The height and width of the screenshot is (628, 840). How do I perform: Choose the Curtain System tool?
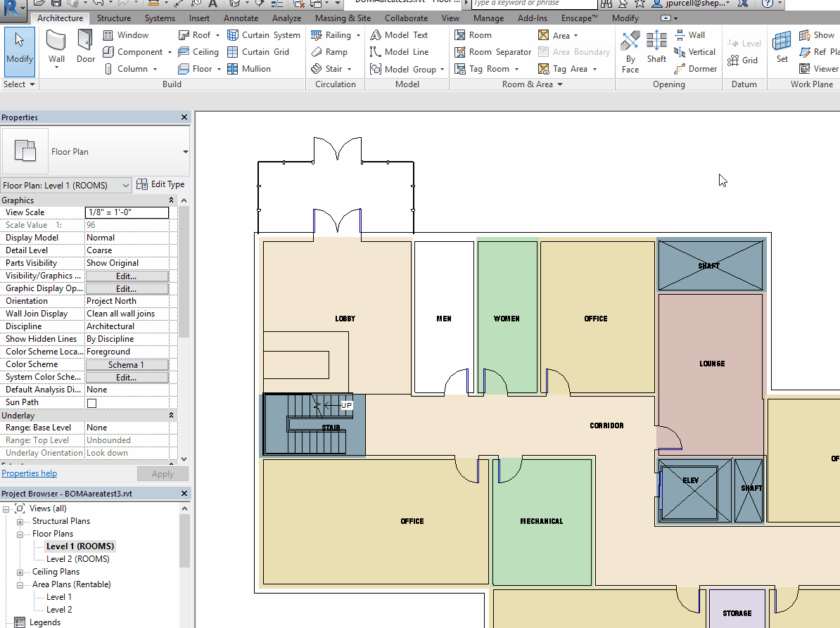[264, 34]
